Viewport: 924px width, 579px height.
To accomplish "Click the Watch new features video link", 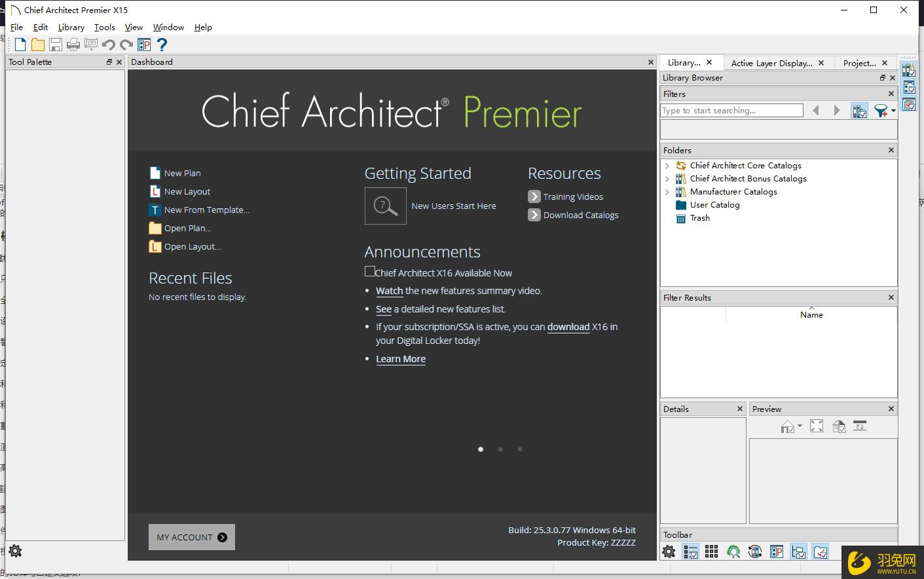I will (389, 291).
